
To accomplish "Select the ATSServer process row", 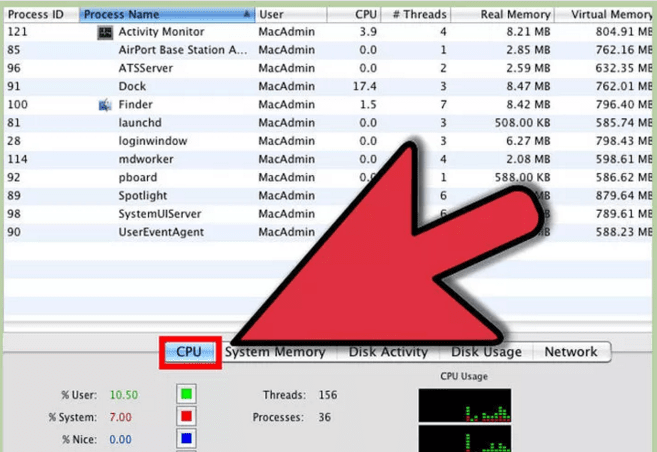I will (328, 68).
